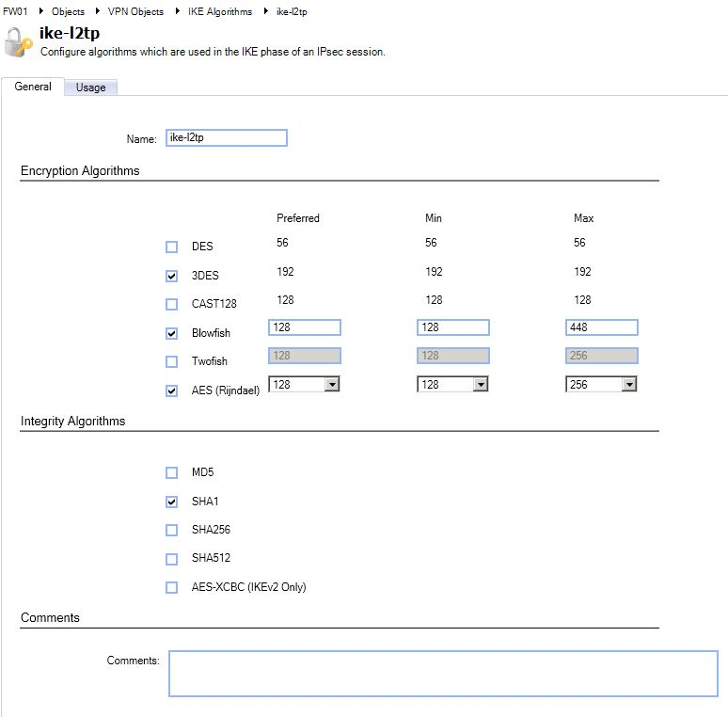Image resolution: width=728 pixels, height=717 pixels.
Task: Select the General tab
Action: tap(33, 87)
